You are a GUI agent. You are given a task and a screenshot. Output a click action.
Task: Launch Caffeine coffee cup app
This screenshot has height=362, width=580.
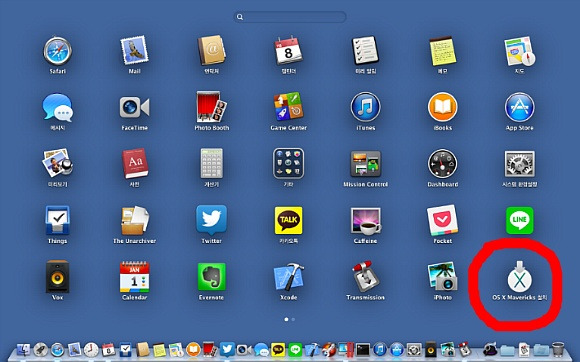point(365,221)
